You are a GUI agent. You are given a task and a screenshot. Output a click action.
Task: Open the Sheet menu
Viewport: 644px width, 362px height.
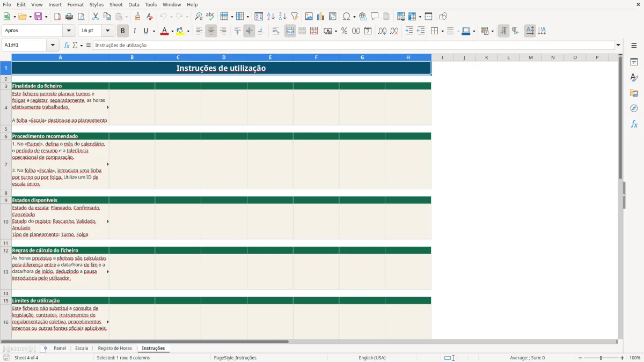116,4
